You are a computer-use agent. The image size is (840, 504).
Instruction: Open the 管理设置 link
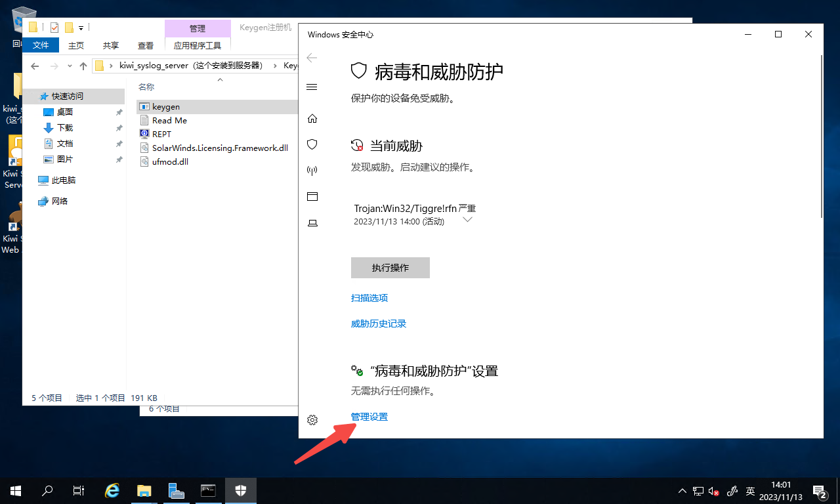tap(369, 417)
